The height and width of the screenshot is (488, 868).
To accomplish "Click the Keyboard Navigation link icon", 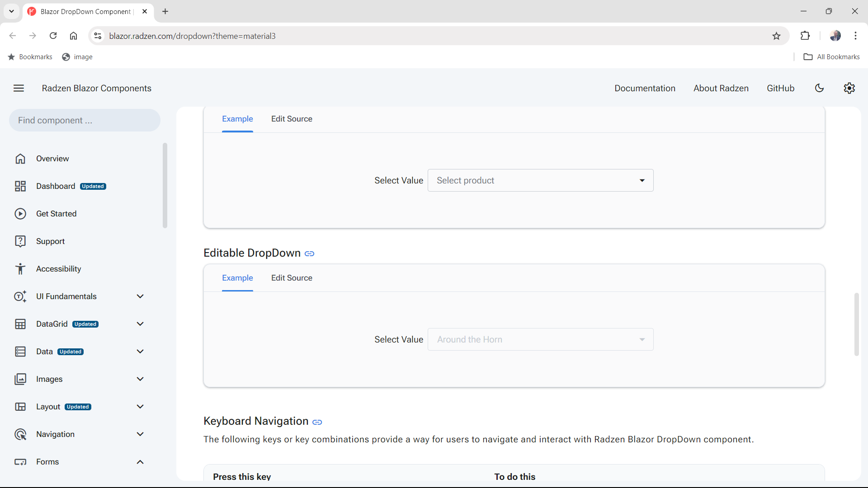I will [x=317, y=422].
